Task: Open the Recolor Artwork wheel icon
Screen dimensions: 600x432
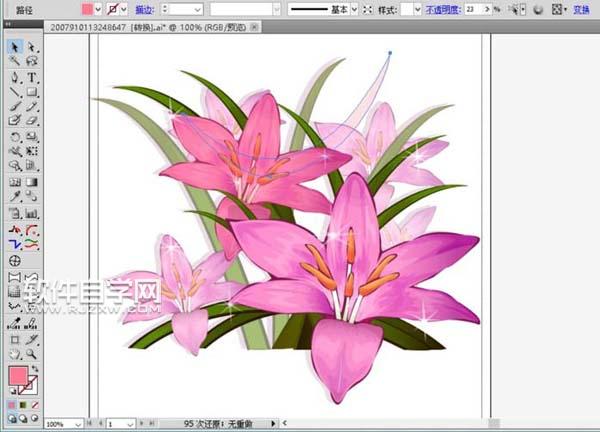Action: click(x=538, y=10)
